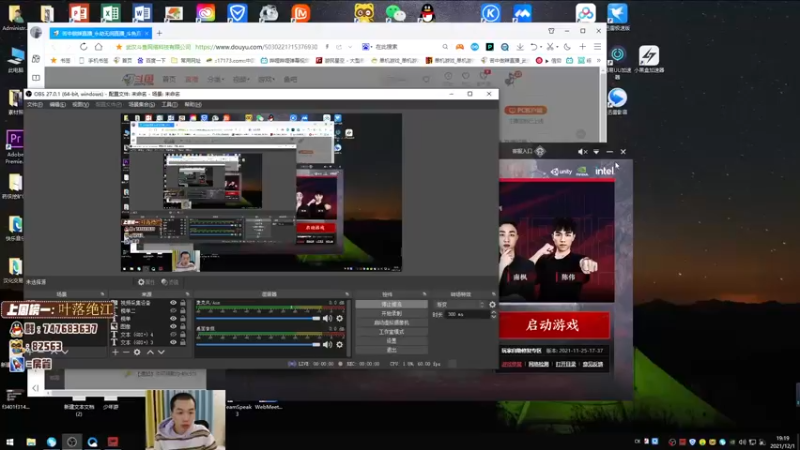Adjust second mixer channel volume slider
The image size is (800, 450).
(258, 344)
